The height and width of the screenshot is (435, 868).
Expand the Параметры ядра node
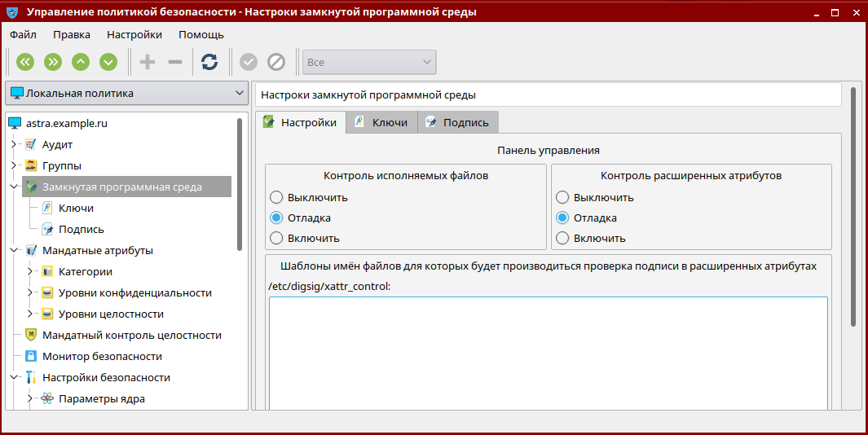31,398
